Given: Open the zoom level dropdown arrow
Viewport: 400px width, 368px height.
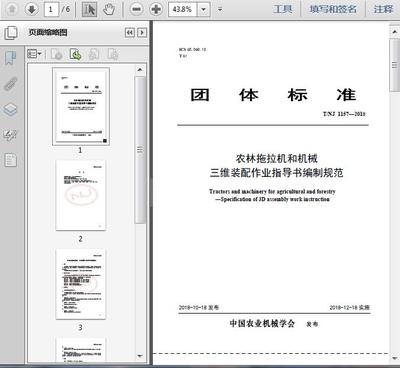Looking at the screenshot, I should (x=203, y=9).
